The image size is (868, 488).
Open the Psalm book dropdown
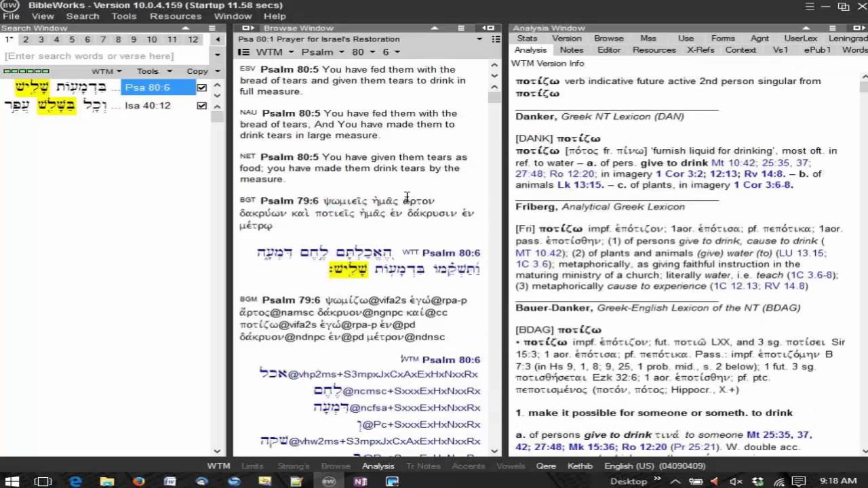pyautogui.click(x=323, y=52)
